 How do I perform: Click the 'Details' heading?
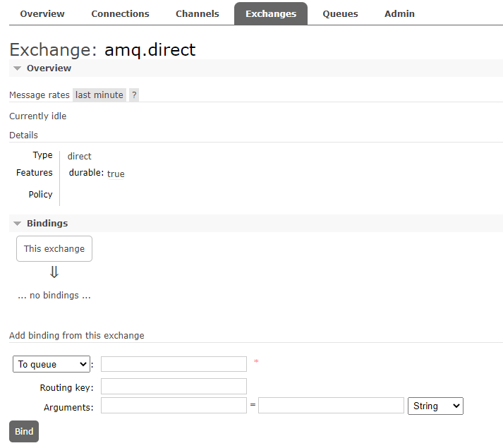coord(24,135)
